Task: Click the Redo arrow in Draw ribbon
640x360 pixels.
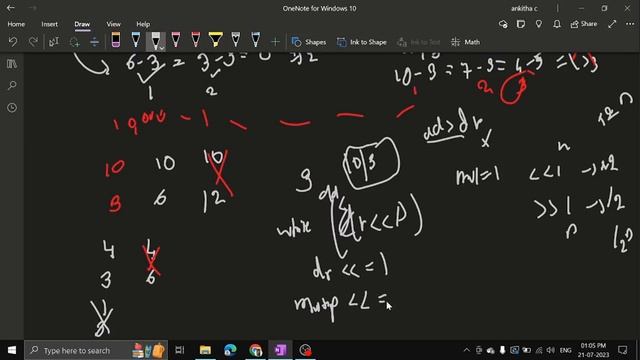Action: pos(33,42)
